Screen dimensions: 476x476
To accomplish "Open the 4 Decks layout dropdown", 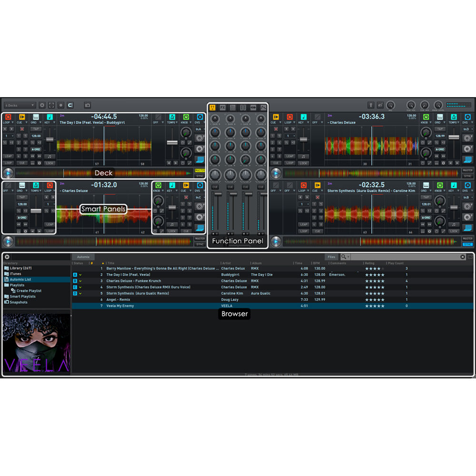I will [19, 105].
